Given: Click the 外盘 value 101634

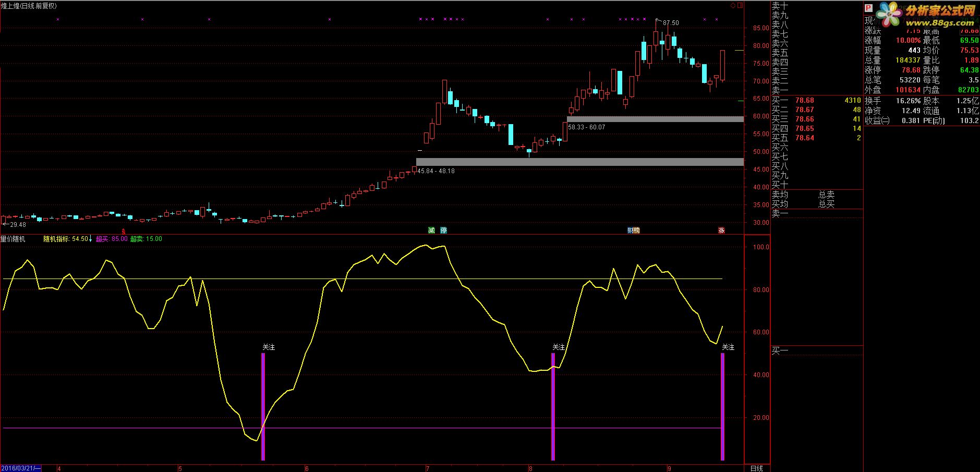Looking at the screenshot, I should [x=908, y=90].
